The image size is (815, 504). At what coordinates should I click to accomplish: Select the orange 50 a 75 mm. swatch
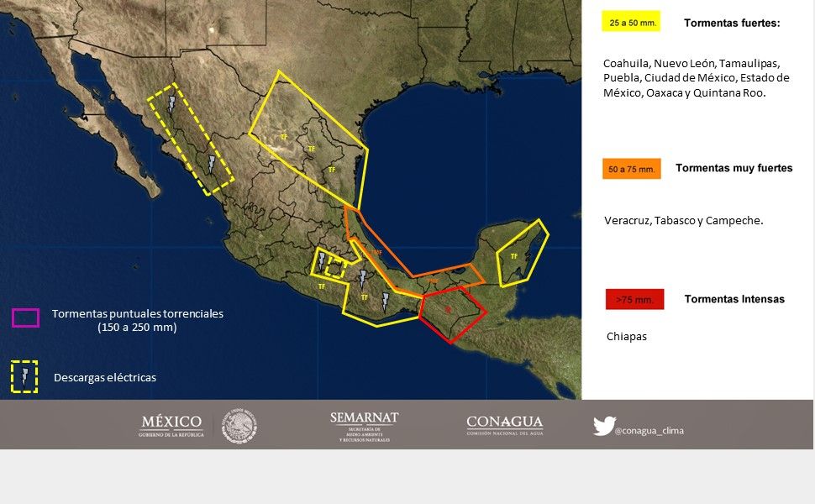[x=631, y=169]
